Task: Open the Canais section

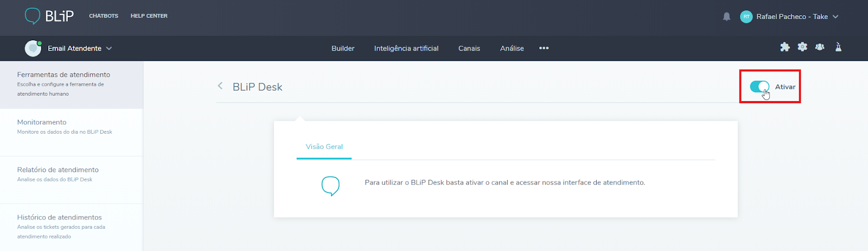Action: coord(469,48)
